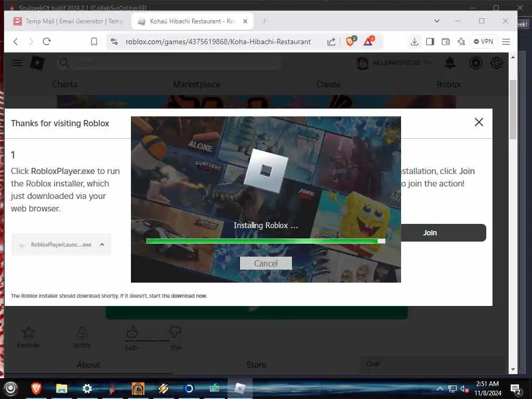Open Leo AI assistant icon

point(461,42)
